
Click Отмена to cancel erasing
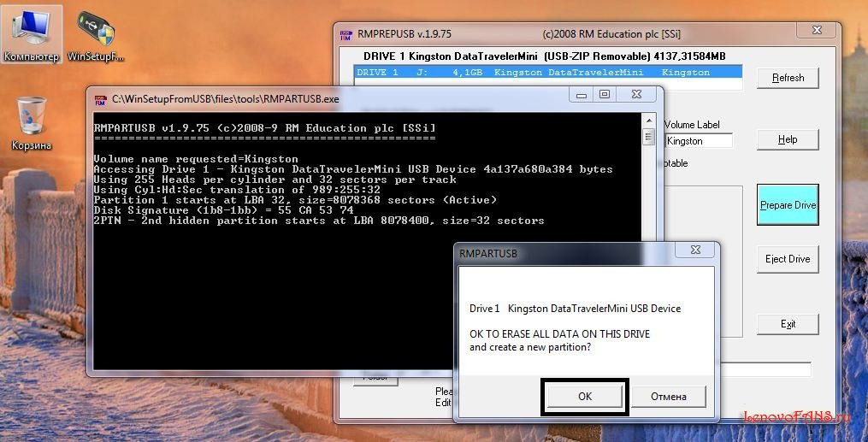(x=668, y=397)
